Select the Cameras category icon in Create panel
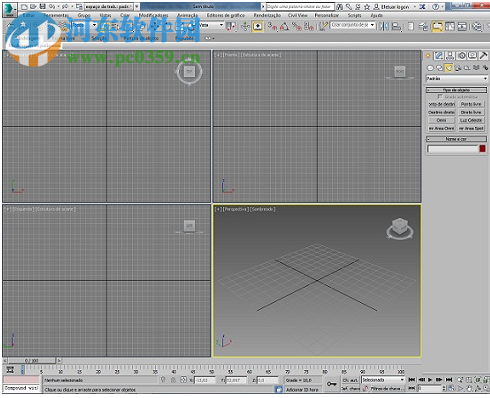This screenshot has height=398, width=490. tap(458, 68)
